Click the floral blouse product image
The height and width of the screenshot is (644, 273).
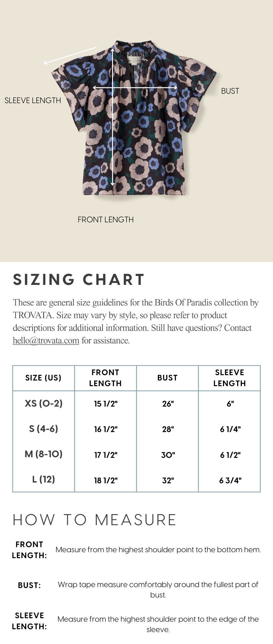tap(134, 118)
